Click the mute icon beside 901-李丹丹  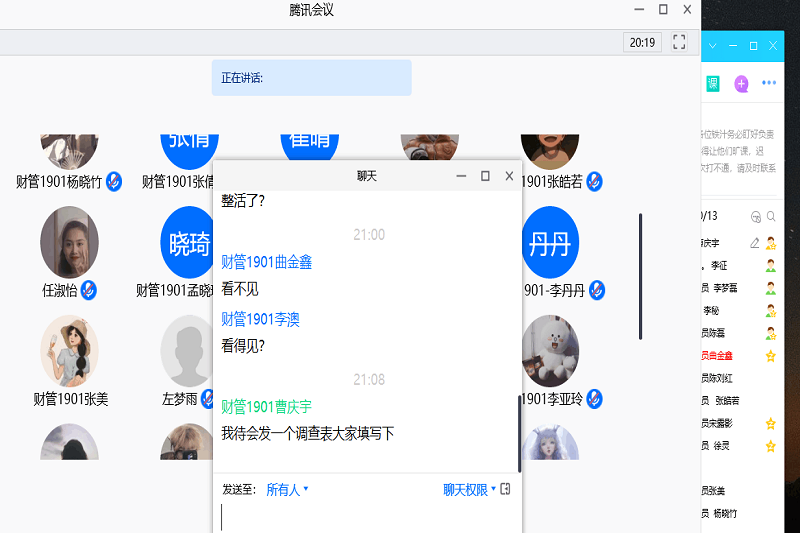pos(596,290)
